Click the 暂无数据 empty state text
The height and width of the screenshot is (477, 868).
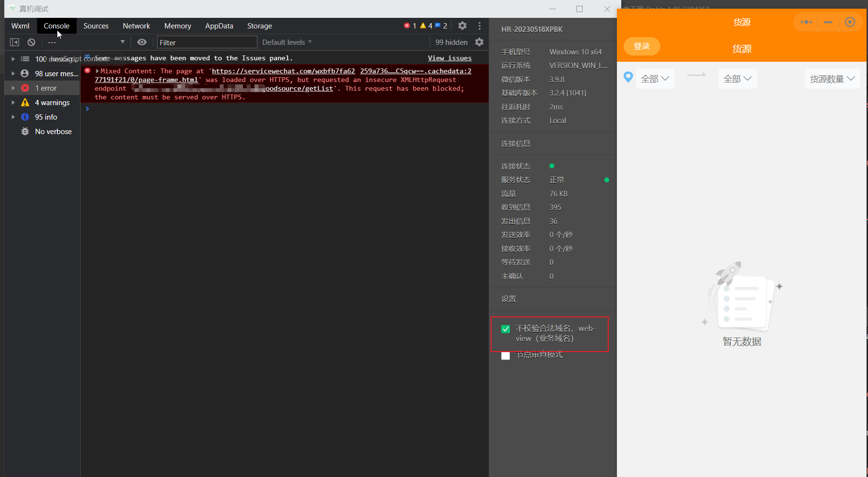tap(742, 341)
